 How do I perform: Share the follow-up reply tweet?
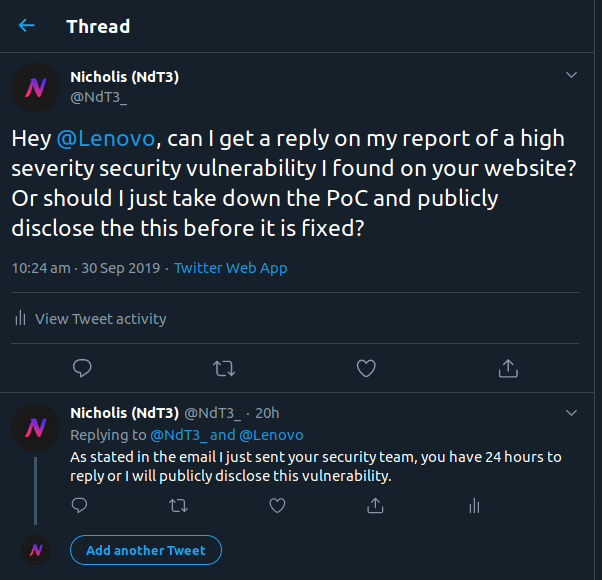(x=375, y=505)
